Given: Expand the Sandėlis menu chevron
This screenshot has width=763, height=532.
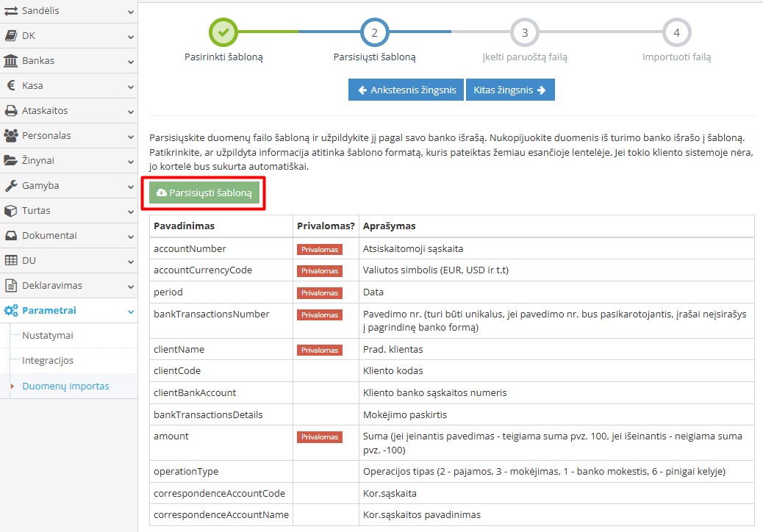Looking at the screenshot, I should coord(130,12).
